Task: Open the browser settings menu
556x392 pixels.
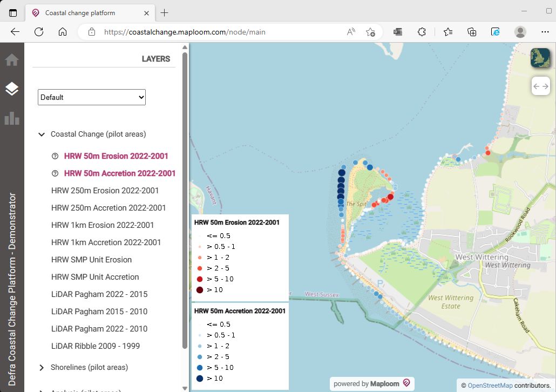Action: 546,32
